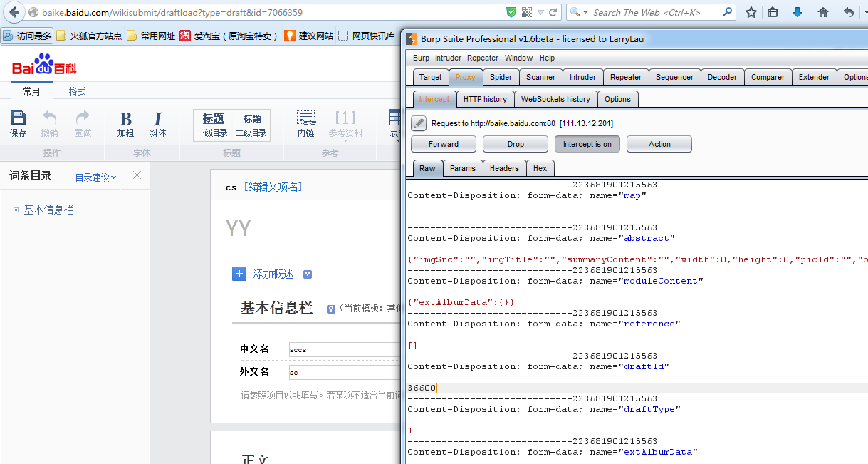Open the QR code icon in the address bar

[527, 12]
